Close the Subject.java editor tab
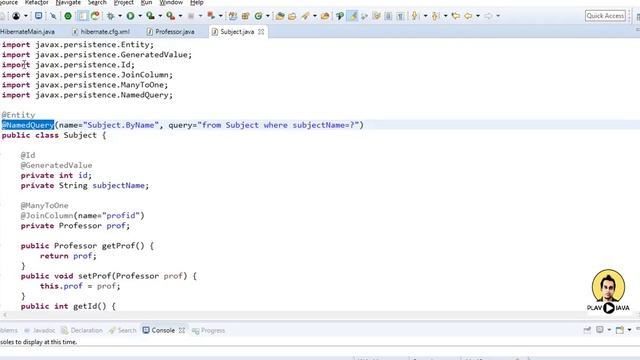Image resolution: width=640 pixels, height=360 pixels. [x=261, y=31]
